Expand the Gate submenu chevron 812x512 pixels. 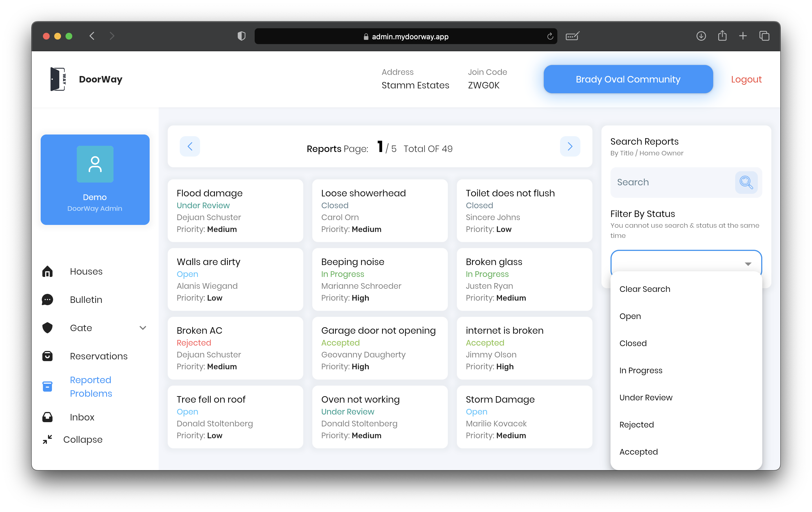point(143,327)
